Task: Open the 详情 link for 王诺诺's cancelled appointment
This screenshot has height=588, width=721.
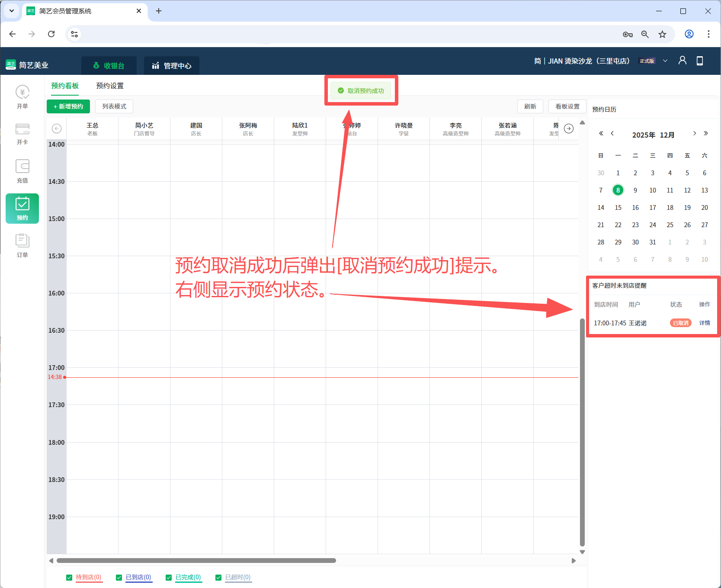Action: 704,323
